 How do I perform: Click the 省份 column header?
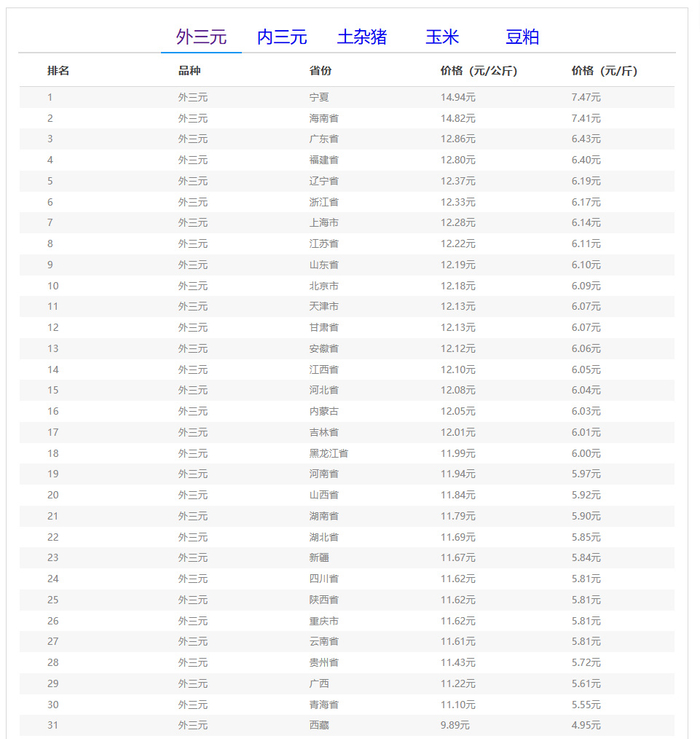tap(320, 71)
